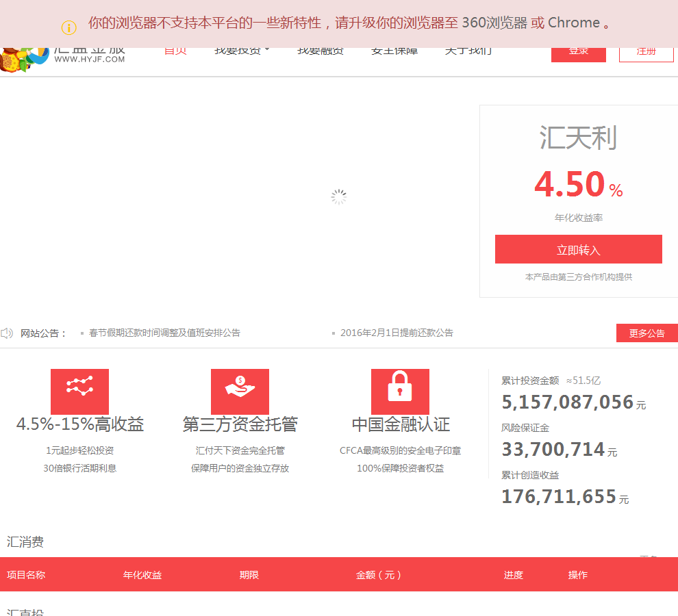The image size is (678, 616).
Task: Click the 期限 column header
Action: tap(249, 575)
